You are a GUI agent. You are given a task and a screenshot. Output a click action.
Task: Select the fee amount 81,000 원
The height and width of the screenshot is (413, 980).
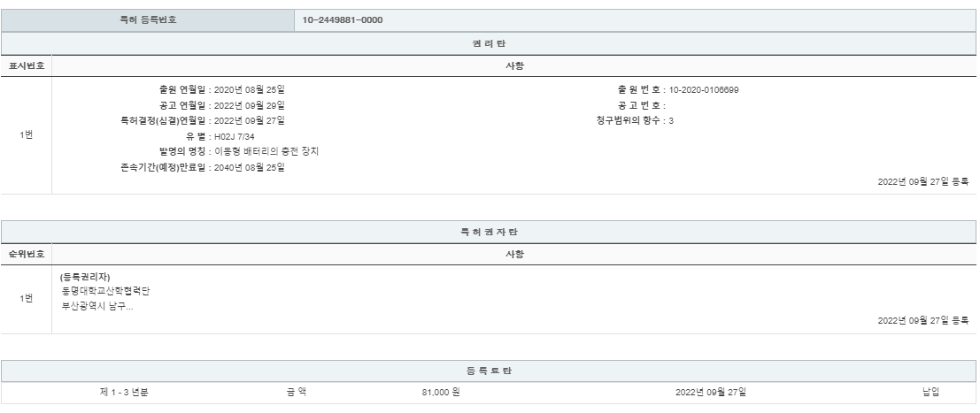441,393
